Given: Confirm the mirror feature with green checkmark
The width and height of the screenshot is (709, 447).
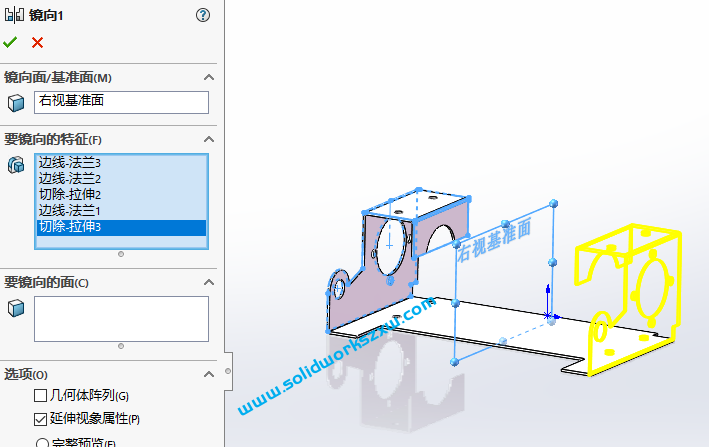Looking at the screenshot, I should click(x=10, y=42).
